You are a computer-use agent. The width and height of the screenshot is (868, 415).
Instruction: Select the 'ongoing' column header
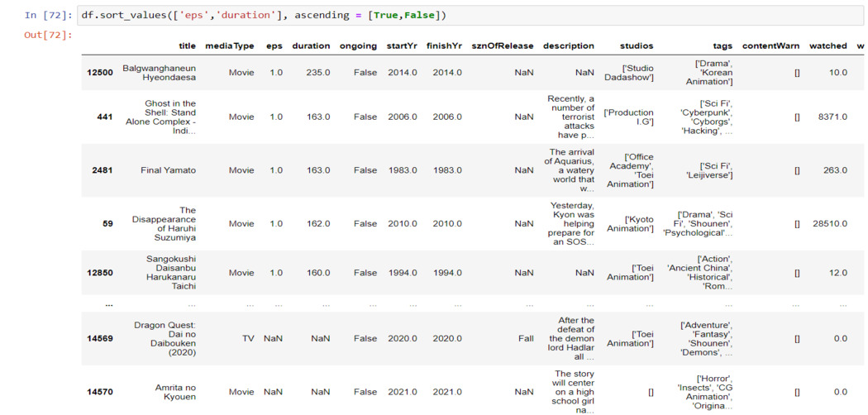coord(358,46)
